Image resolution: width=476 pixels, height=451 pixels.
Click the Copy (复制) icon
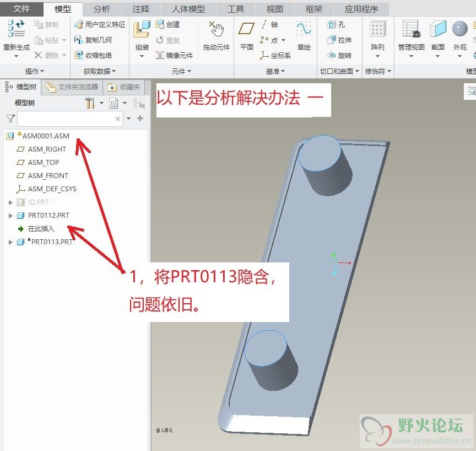[39, 24]
